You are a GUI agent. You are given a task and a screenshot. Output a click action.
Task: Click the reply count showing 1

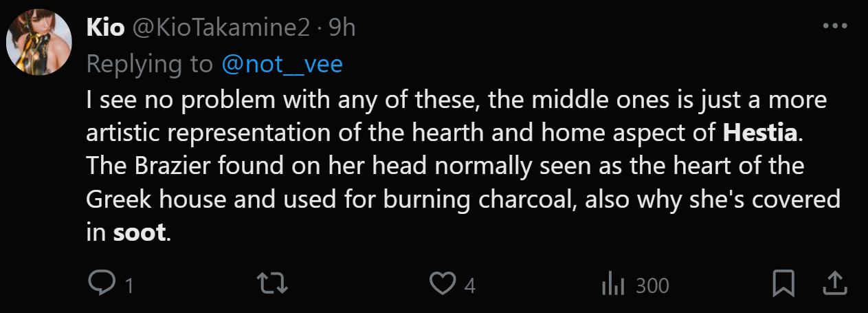129,285
